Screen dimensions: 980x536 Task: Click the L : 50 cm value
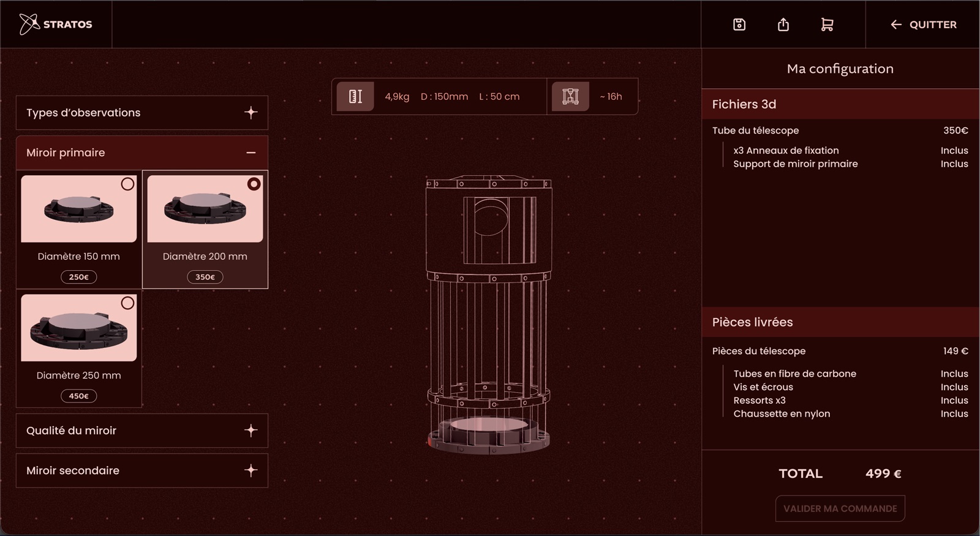tap(499, 96)
